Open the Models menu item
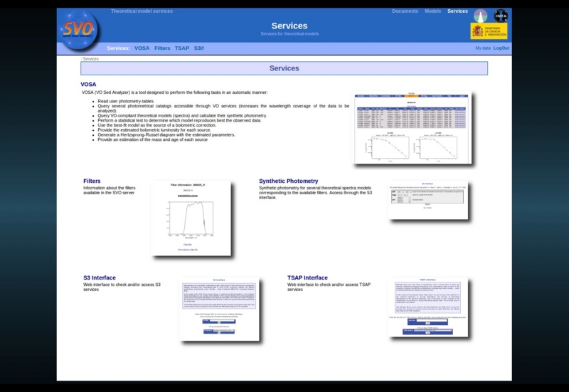Screen dimensions: 569x392 click(x=433, y=11)
